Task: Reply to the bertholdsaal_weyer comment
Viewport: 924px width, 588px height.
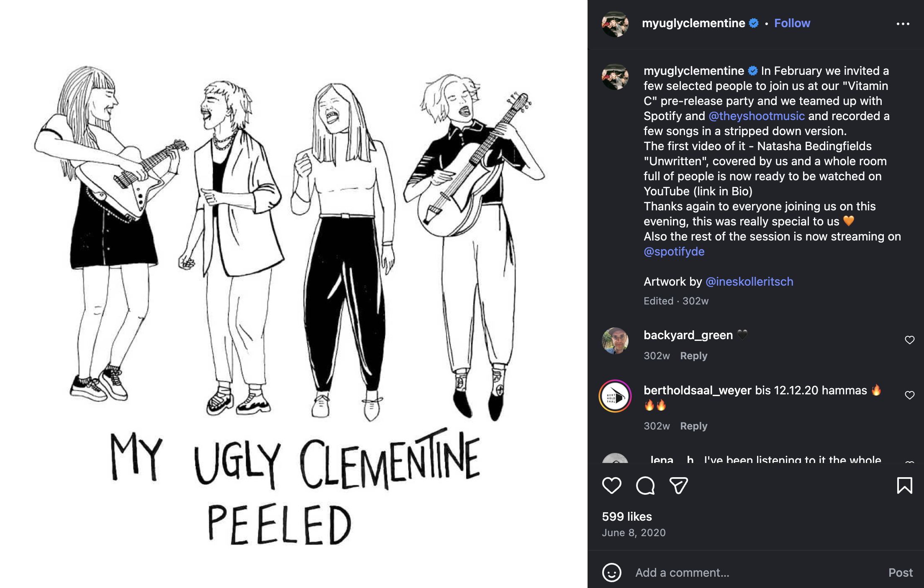Action: [x=693, y=426]
